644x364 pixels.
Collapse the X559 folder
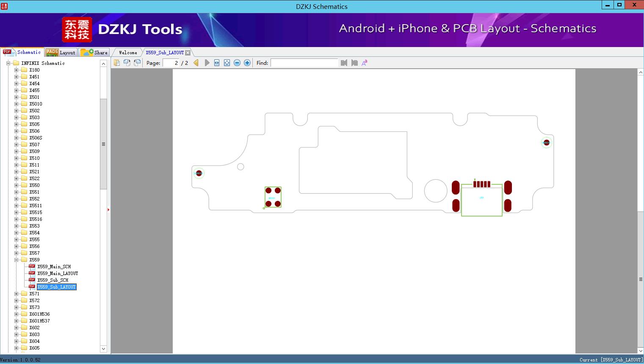17,260
